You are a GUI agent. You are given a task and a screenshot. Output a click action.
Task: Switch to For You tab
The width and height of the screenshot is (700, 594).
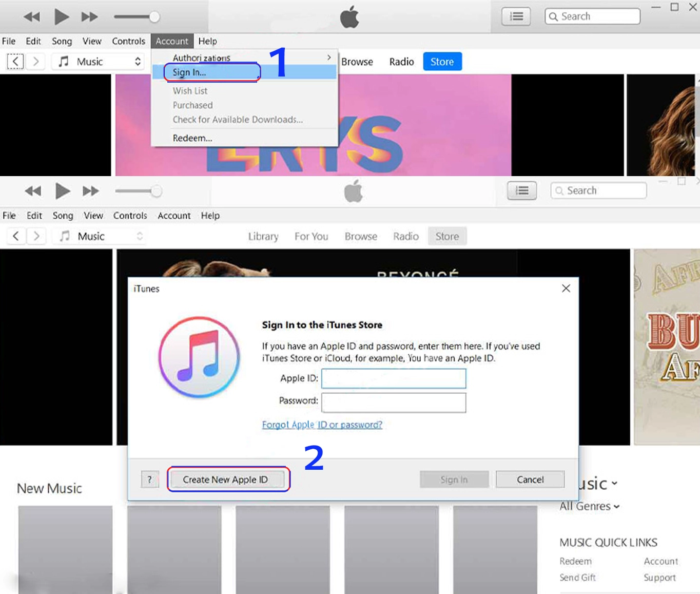click(x=311, y=236)
